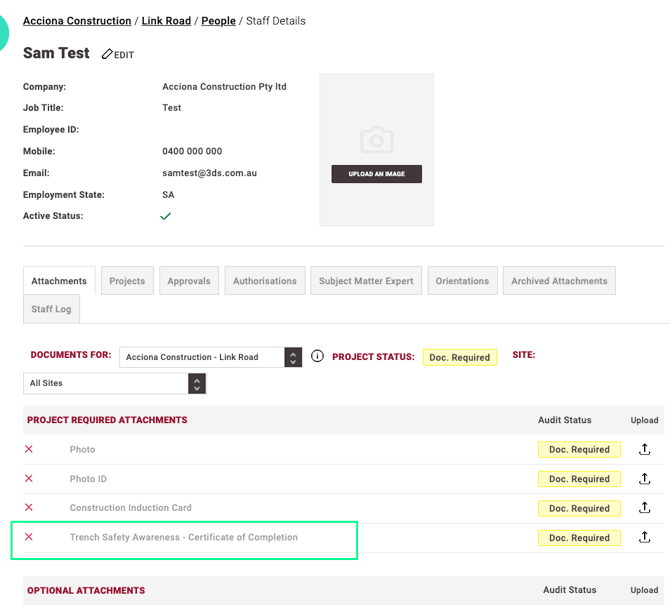Click upload icon for Trench Safety Awareness

(644, 538)
